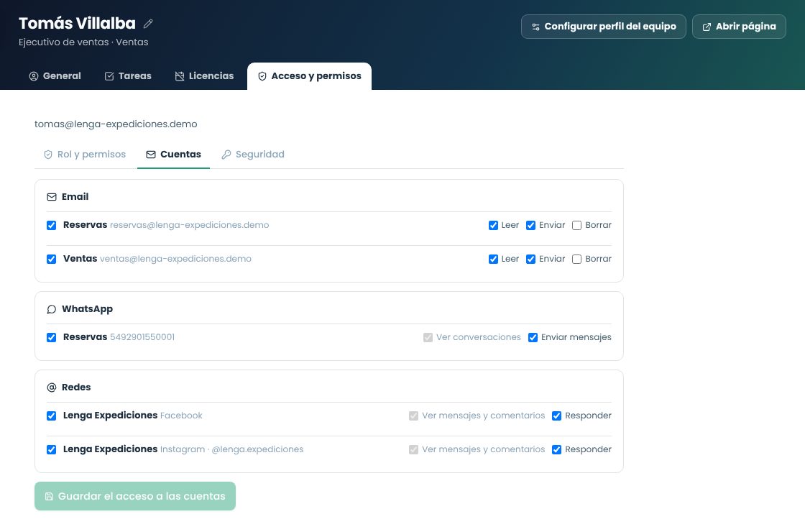Uncheck the Lenga Expediciones Facebook checkbox
This screenshot has width=805, height=532.
(51, 416)
